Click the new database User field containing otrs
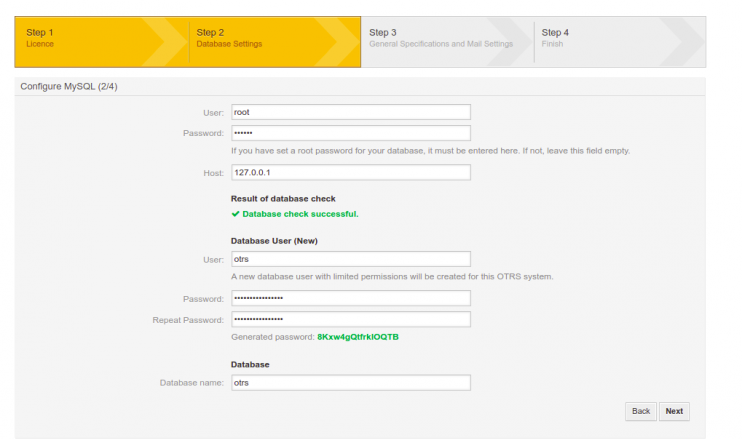 click(350, 259)
